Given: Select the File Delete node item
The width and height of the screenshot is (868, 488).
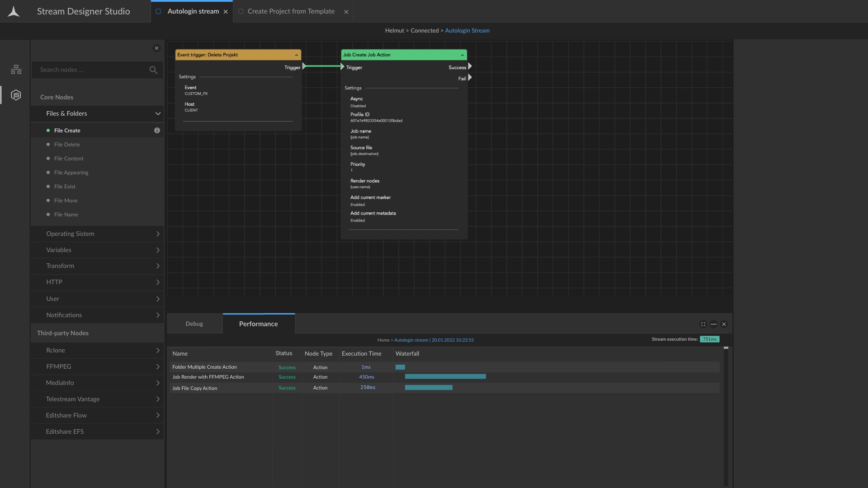Looking at the screenshot, I should (x=67, y=145).
